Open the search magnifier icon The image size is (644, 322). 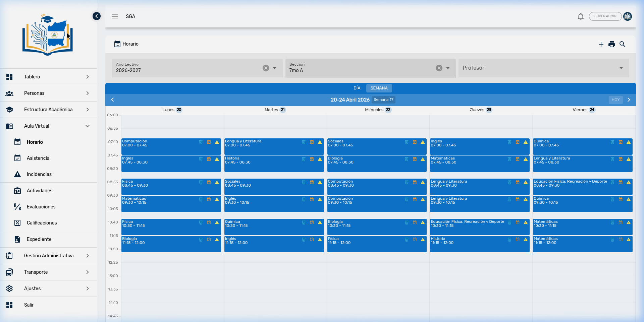tap(623, 44)
